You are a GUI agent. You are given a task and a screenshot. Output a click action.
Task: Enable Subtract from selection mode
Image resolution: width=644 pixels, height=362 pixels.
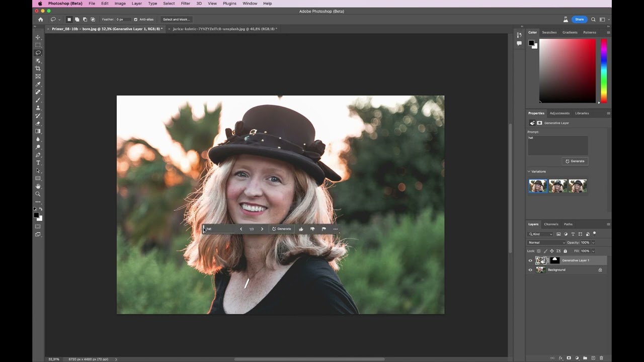coord(85,20)
